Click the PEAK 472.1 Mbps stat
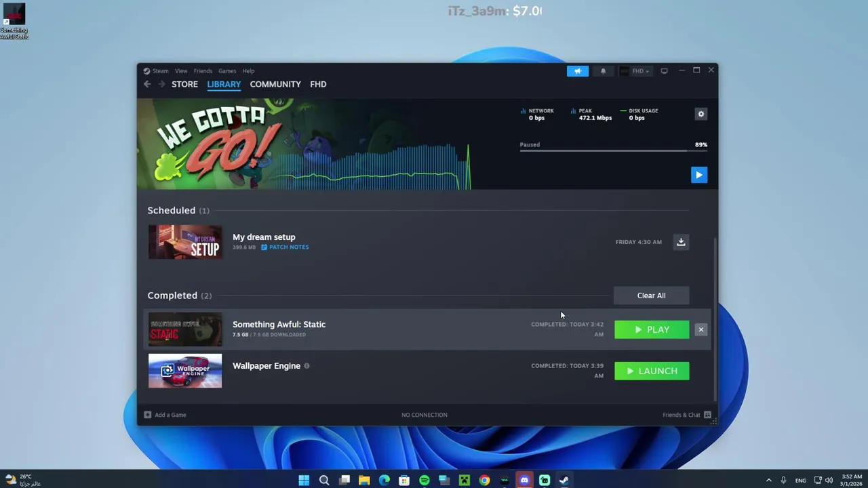Viewport: 868px width, 488px height. click(x=591, y=114)
